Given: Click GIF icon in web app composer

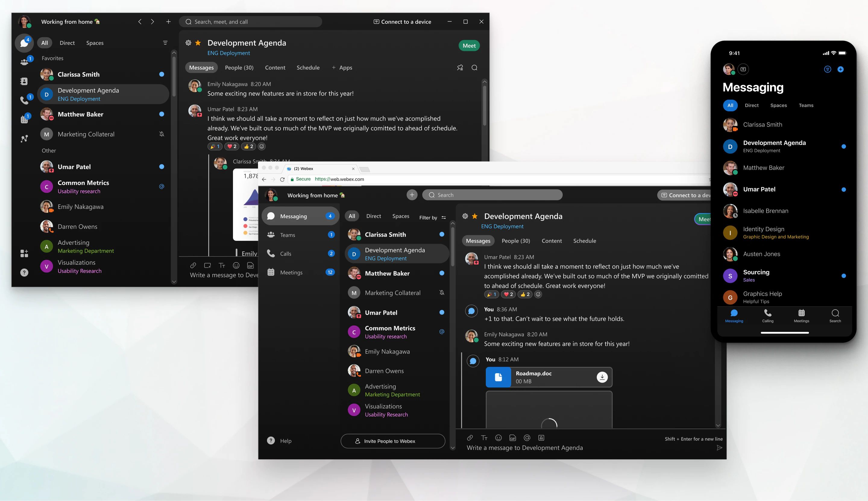Looking at the screenshot, I should pos(513,438).
